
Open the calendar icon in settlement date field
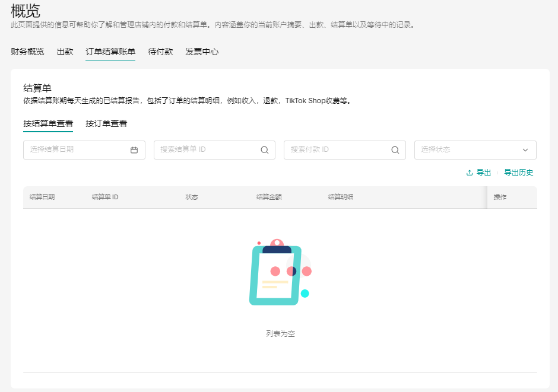point(134,150)
